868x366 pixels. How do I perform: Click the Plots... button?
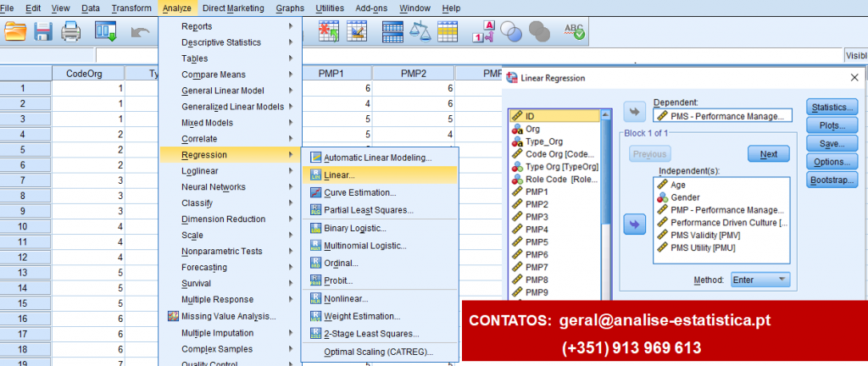point(832,125)
